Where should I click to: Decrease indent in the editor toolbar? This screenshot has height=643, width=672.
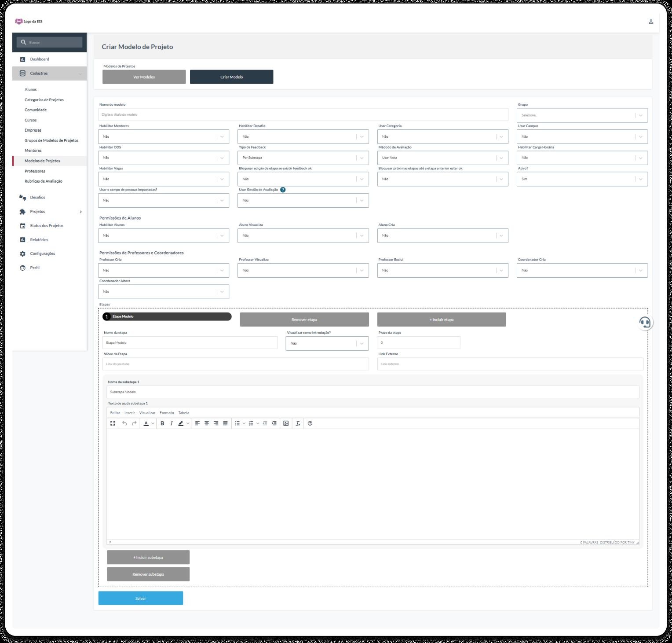coord(265,423)
